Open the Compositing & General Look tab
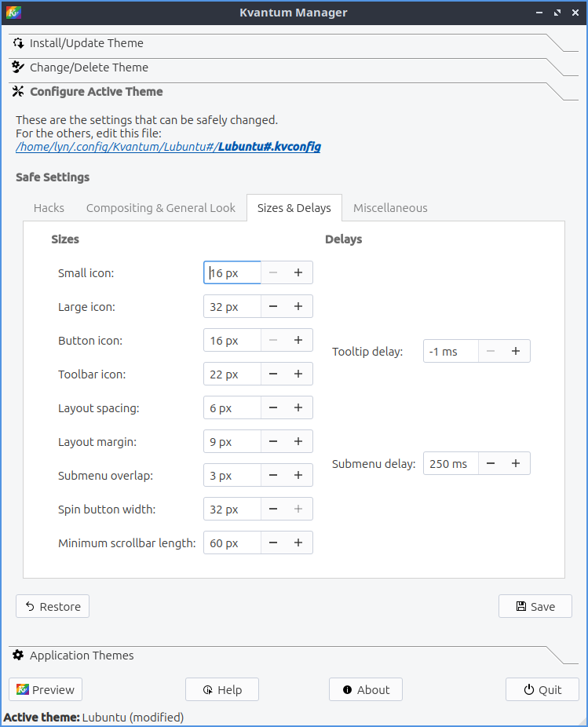The image size is (588, 727). [161, 208]
